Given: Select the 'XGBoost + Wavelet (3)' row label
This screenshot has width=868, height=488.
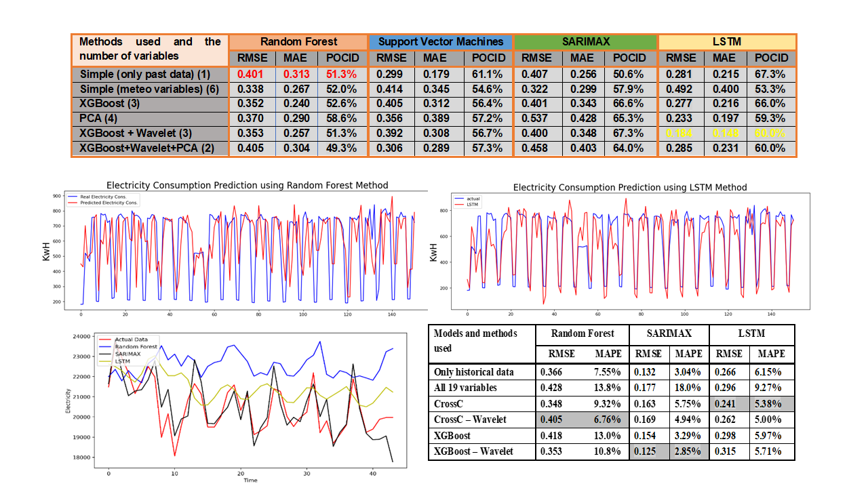Looking at the screenshot, I should click(x=132, y=133).
